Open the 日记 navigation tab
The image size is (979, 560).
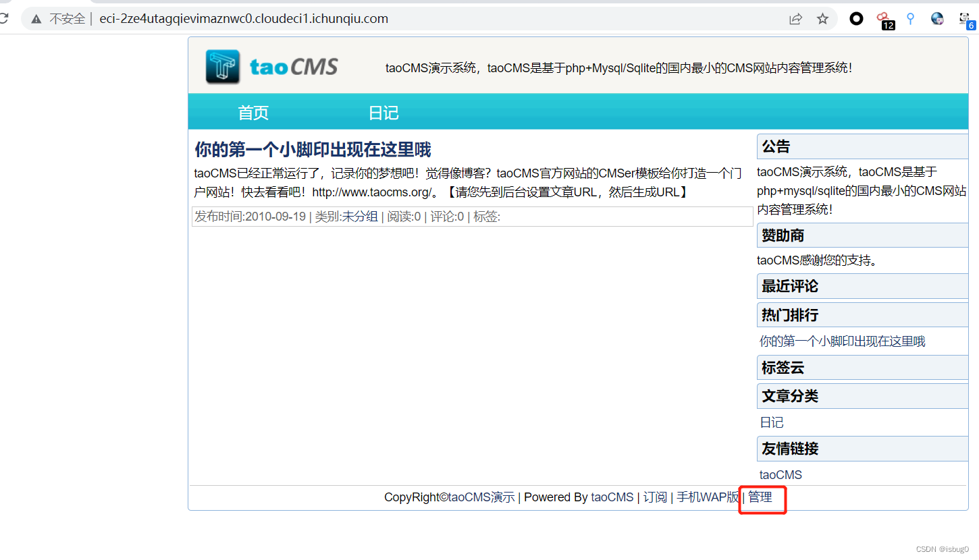pyautogui.click(x=383, y=113)
